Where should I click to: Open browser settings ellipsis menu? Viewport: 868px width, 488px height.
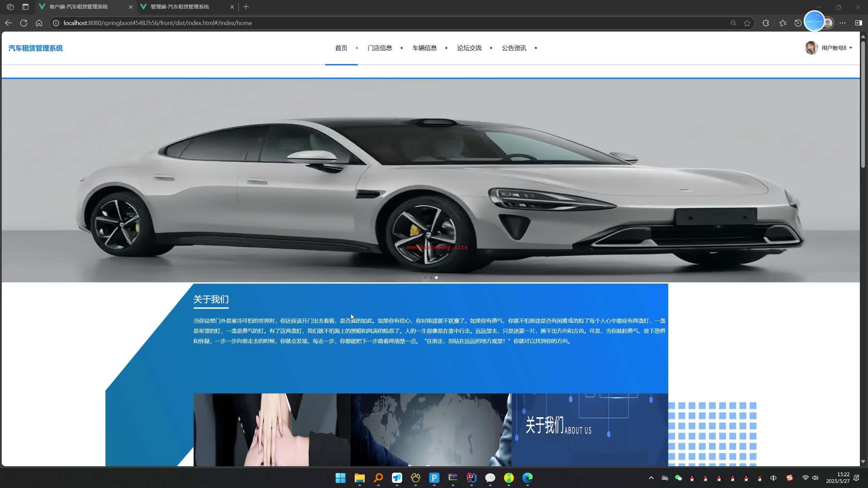pos(843,23)
